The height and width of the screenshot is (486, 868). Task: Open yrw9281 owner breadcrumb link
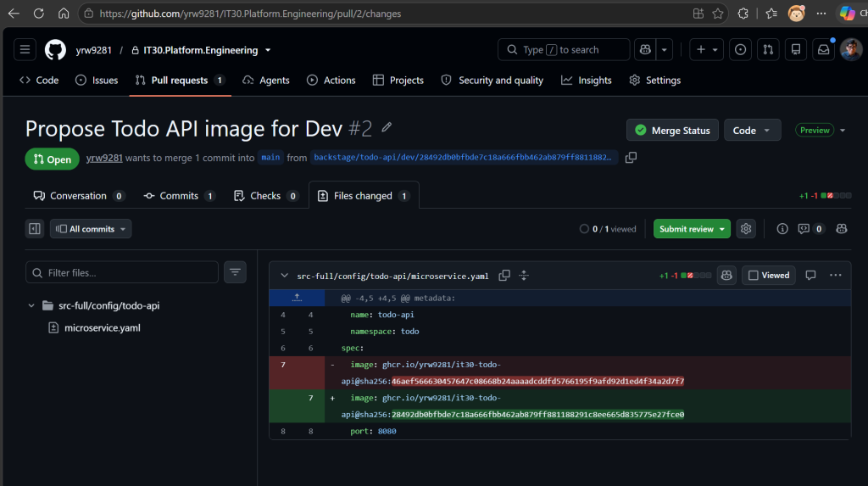93,50
